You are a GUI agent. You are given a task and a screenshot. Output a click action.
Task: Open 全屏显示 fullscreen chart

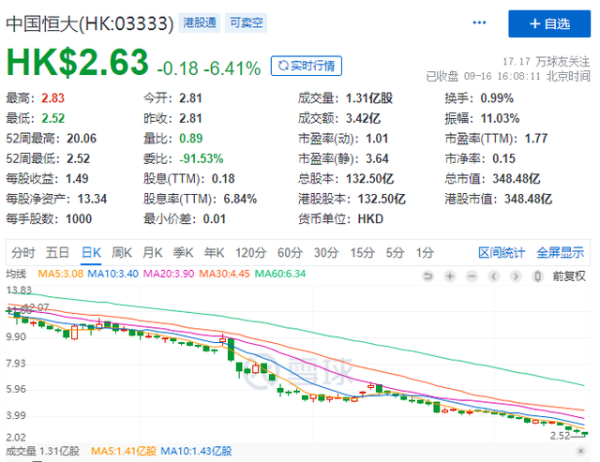click(x=560, y=253)
